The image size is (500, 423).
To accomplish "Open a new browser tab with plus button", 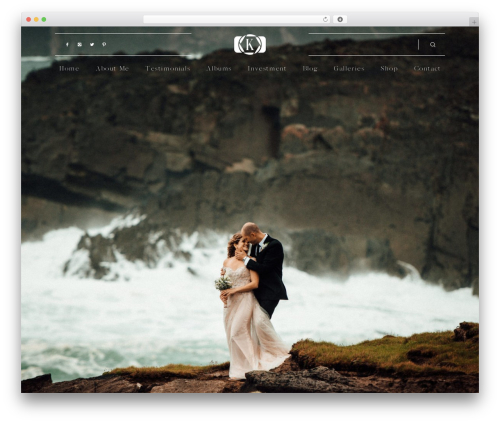I will (474, 22).
